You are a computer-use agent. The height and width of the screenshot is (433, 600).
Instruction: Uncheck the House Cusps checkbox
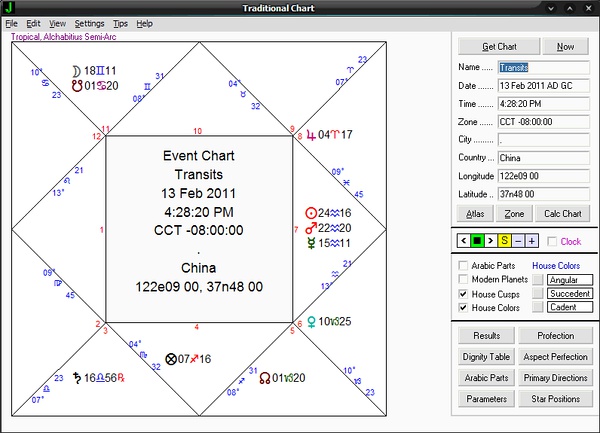(x=463, y=294)
